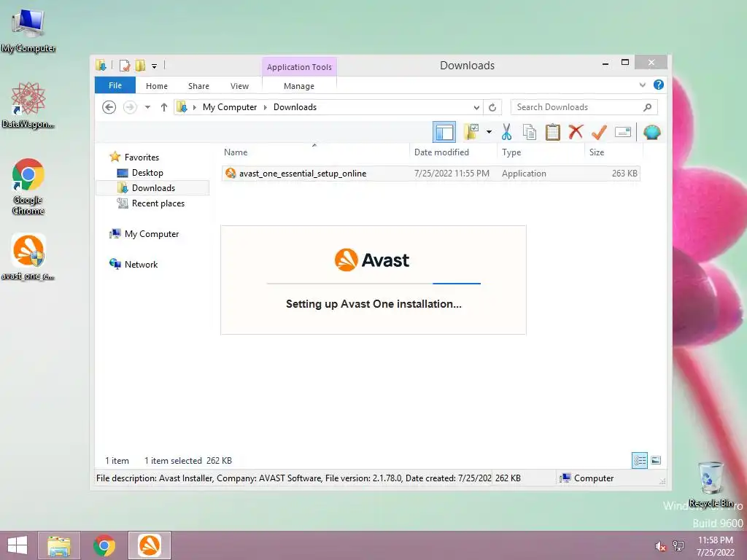Click the Up one level arrow
The image size is (747, 560).
164,107
